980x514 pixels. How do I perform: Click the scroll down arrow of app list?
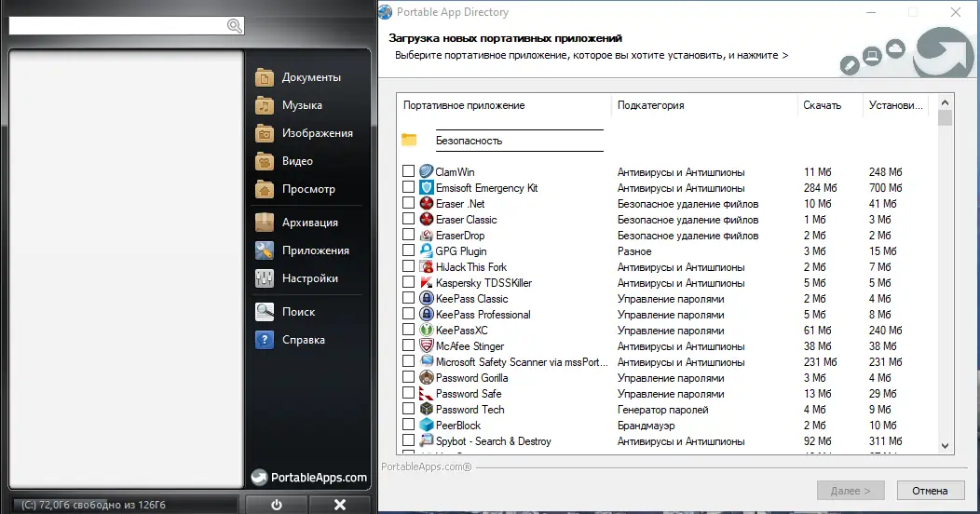coord(945,446)
